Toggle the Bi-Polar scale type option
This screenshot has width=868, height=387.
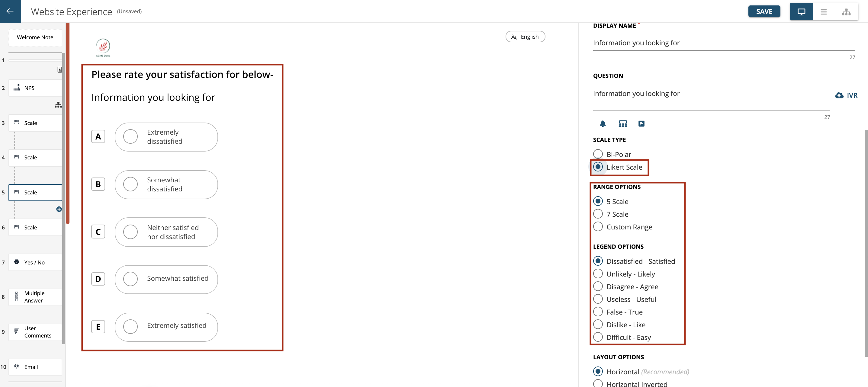click(x=597, y=155)
